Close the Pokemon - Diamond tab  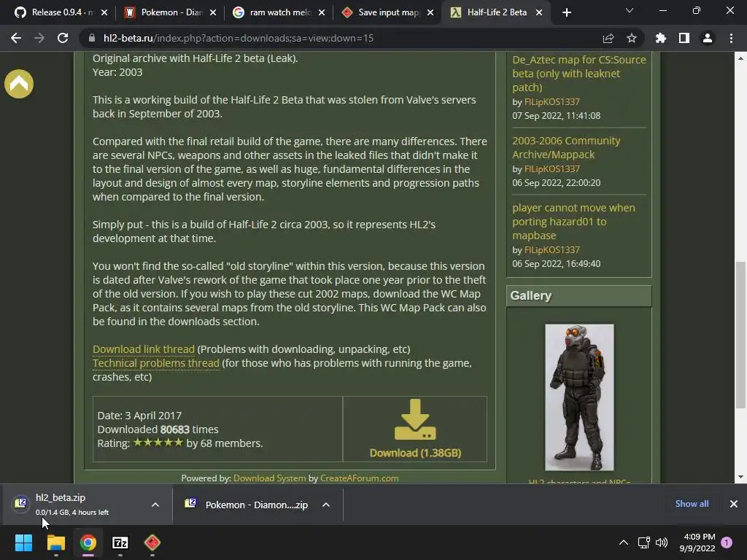213,12
